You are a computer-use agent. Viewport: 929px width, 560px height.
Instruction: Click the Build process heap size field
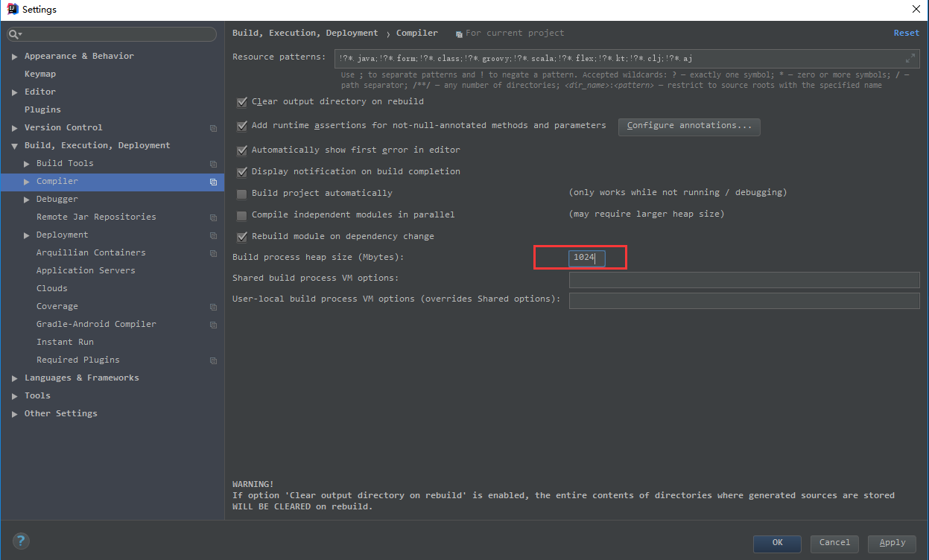[587, 258]
